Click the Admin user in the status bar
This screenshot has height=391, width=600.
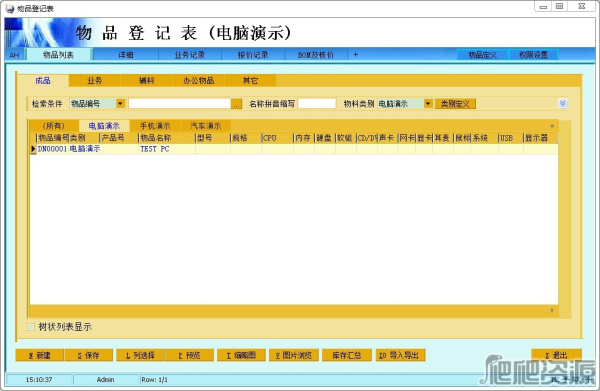coord(105,380)
